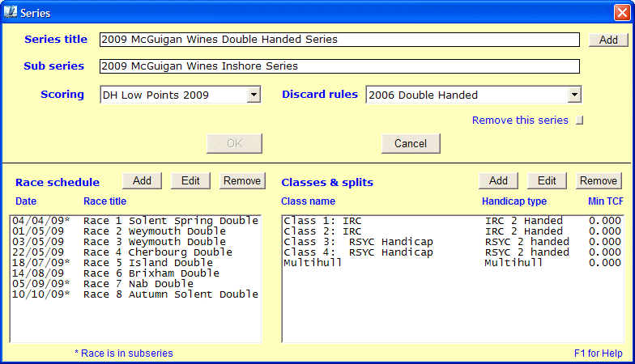Click the Handicap type column header

(514, 201)
